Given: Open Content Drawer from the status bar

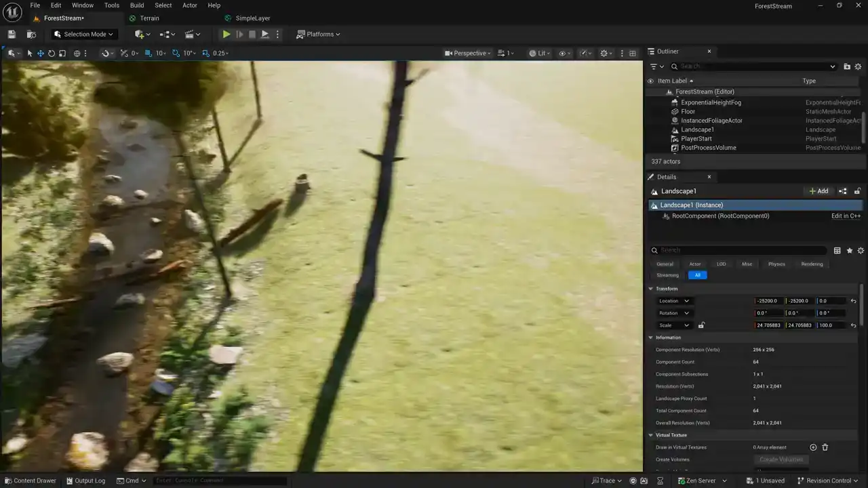Looking at the screenshot, I should 31,481.
